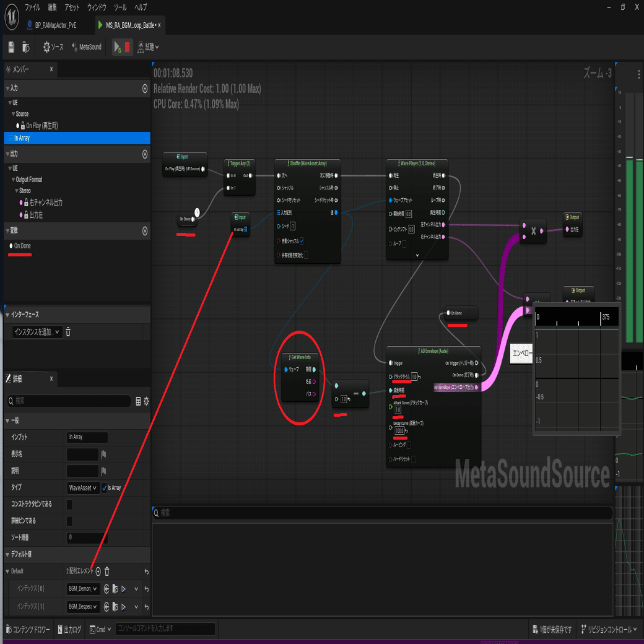Uncheck the Is Array checkbox in the details panel
The width and height of the screenshot is (644, 644).
pos(105,487)
